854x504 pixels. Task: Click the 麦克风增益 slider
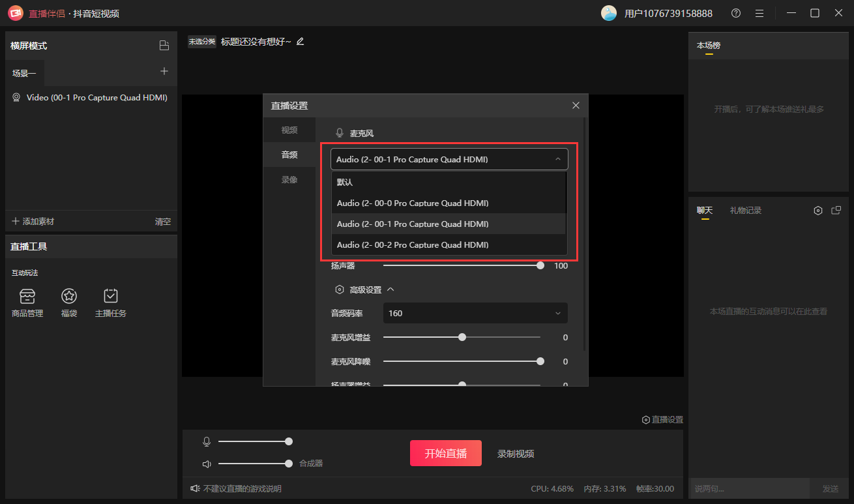pos(462,337)
